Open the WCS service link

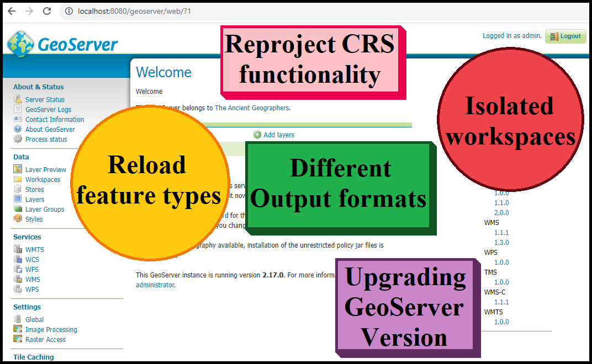32,260
